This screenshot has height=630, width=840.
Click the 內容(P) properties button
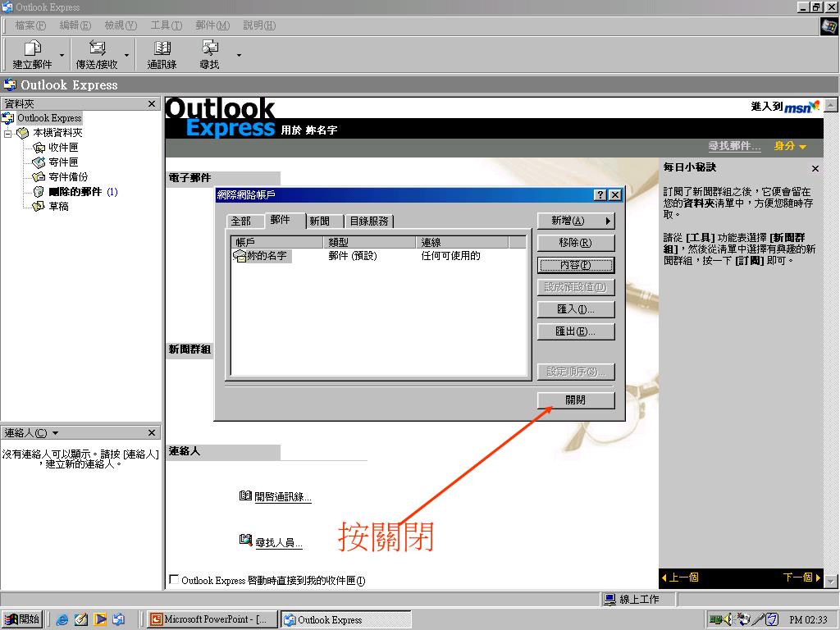point(576,265)
